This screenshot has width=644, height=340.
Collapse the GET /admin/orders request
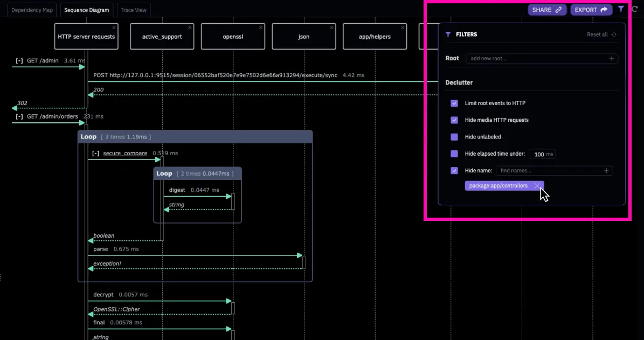click(19, 116)
